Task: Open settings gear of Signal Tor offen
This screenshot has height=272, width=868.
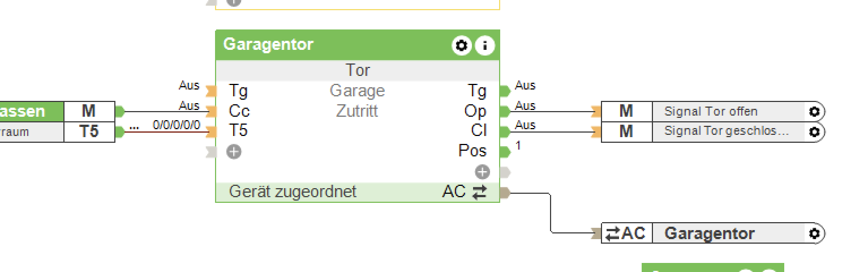Action: pos(814,112)
